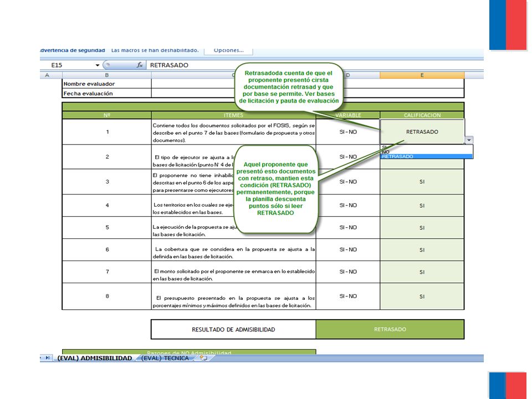Choose NO in the validation dropdown list

427,152
